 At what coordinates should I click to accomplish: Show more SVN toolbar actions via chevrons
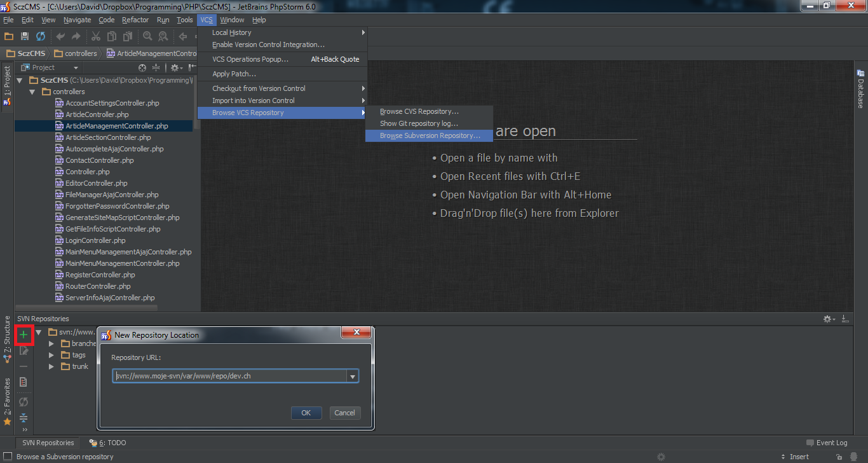25,430
